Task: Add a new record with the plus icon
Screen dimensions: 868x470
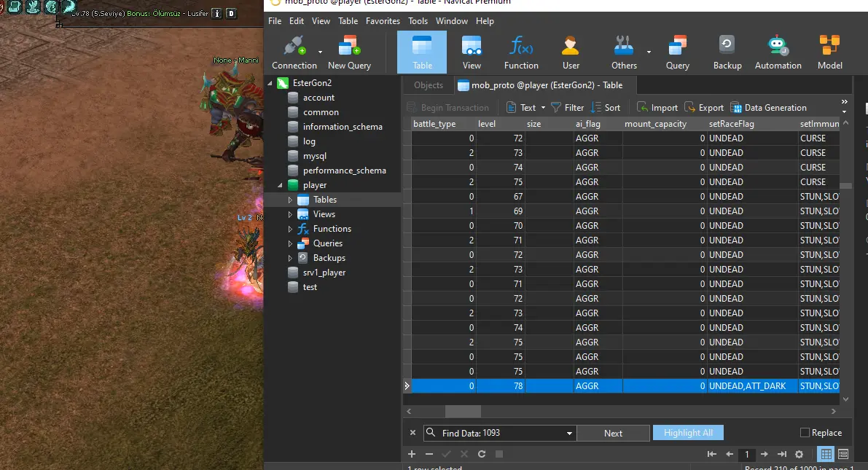Action: tap(412, 454)
